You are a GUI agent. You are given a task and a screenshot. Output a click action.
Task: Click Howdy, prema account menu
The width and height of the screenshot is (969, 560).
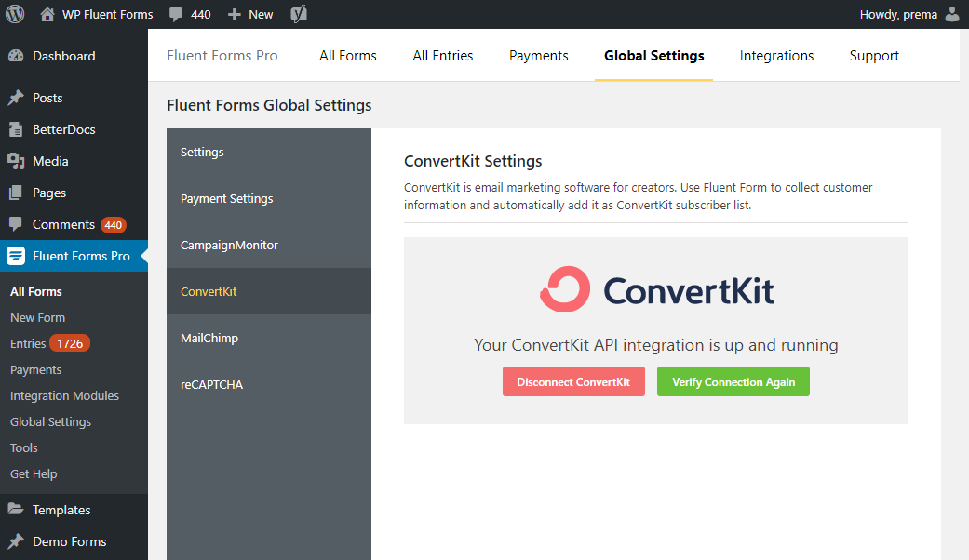tap(898, 14)
